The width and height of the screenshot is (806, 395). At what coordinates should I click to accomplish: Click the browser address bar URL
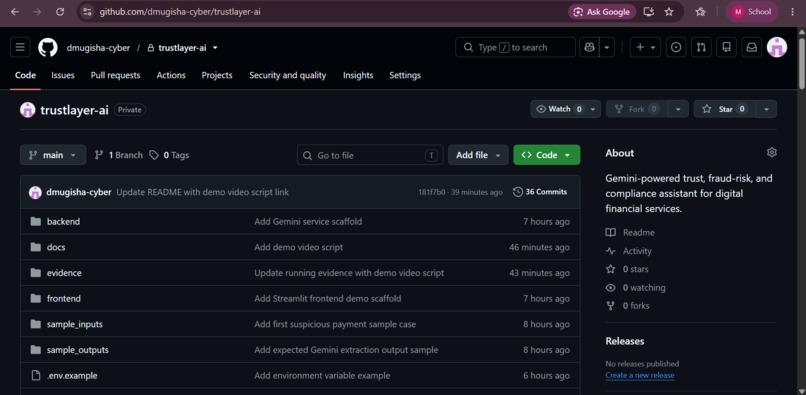pyautogui.click(x=180, y=12)
